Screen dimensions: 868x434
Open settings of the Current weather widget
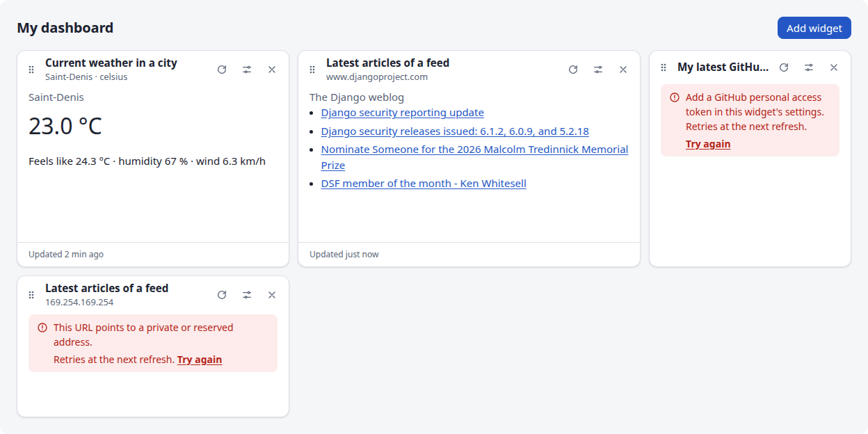247,70
